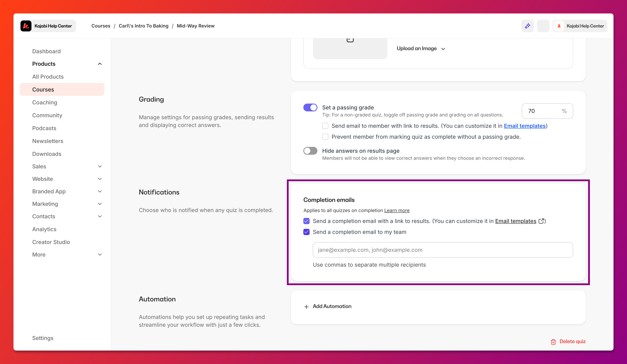Go to All Products
627x364 pixels.
[x=48, y=76]
